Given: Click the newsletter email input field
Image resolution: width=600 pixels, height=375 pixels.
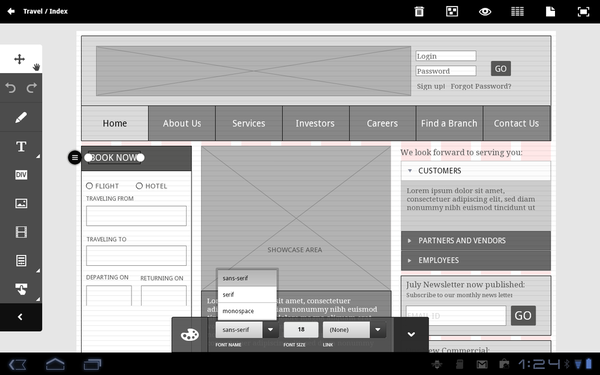Looking at the screenshot, I should (x=456, y=316).
